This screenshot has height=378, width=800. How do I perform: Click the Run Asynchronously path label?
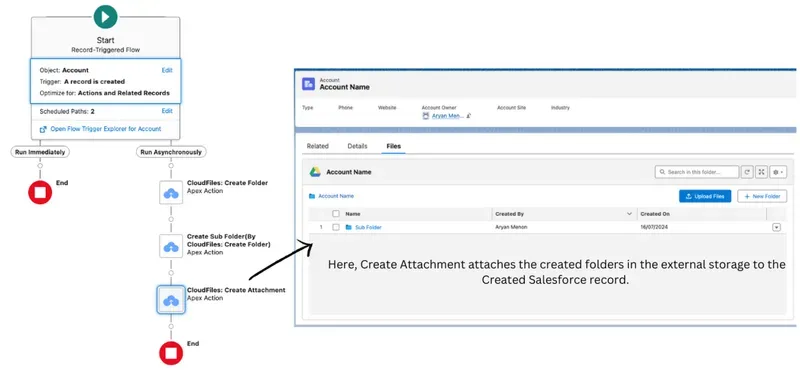pyautogui.click(x=171, y=152)
